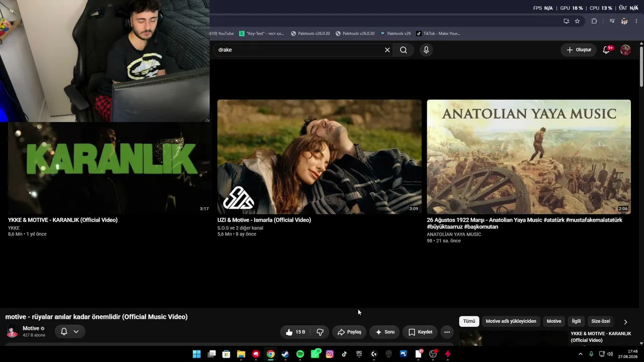Open sidebar video YKKE & MOTIVE - KARANLIK

pyautogui.click(x=601, y=337)
